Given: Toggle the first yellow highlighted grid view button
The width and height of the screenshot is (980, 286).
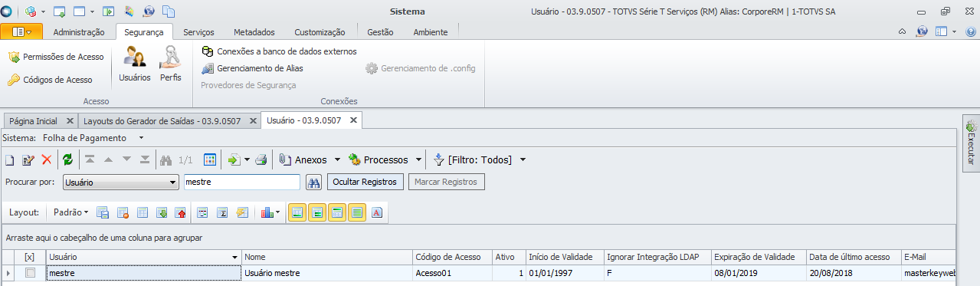Looking at the screenshot, I should [297, 212].
